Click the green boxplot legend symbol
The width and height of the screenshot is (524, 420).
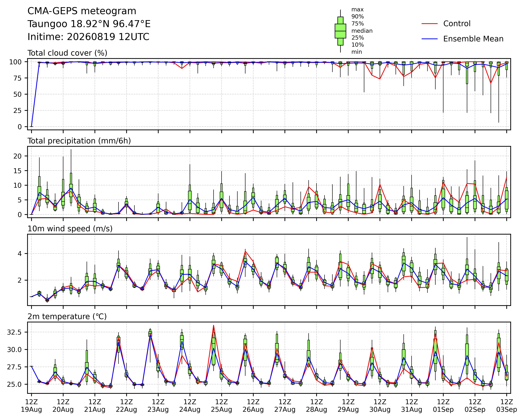click(340, 31)
